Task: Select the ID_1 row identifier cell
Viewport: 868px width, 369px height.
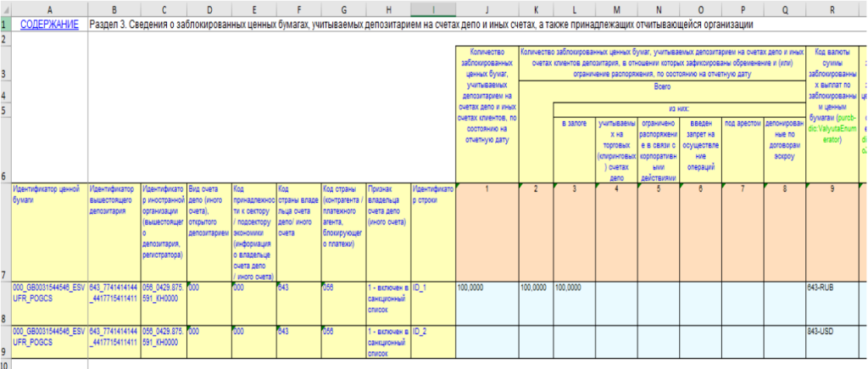Action: [432, 288]
